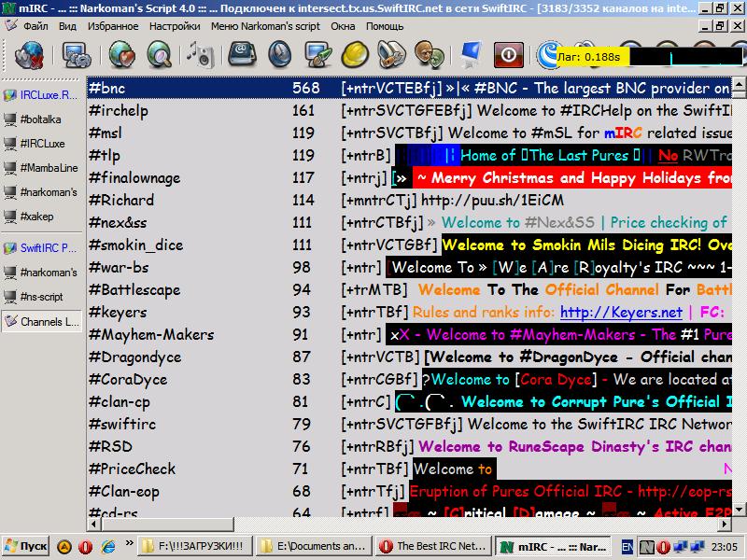Open the Файл menu
Image resolution: width=747 pixels, height=560 pixels.
pos(35,26)
